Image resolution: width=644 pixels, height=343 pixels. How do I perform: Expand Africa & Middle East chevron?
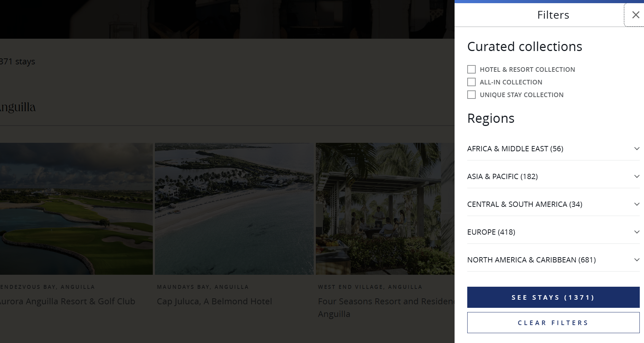point(637,148)
